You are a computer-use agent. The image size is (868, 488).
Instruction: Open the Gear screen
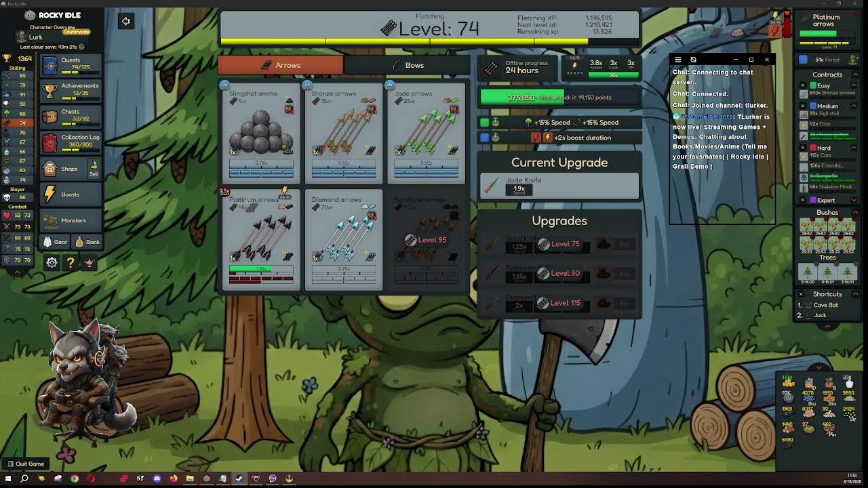point(56,242)
